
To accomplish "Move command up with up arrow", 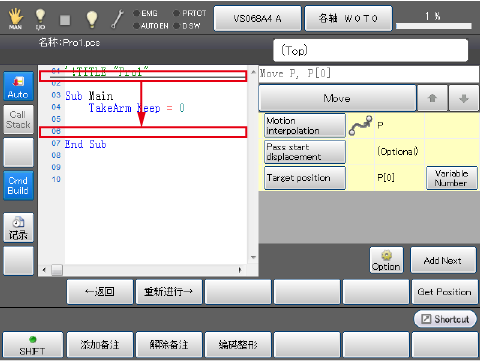I will (432, 98).
